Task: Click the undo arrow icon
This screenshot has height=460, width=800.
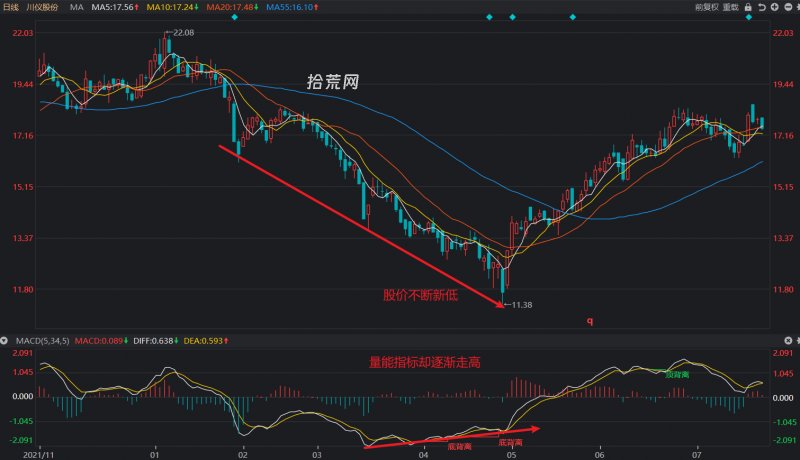Action: pyautogui.click(x=761, y=7)
